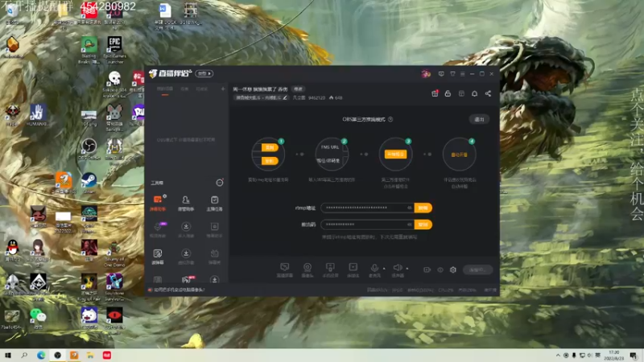The image size is (644, 362).
Task: Open the user avatar in title bar
Action: click(426, 74)
